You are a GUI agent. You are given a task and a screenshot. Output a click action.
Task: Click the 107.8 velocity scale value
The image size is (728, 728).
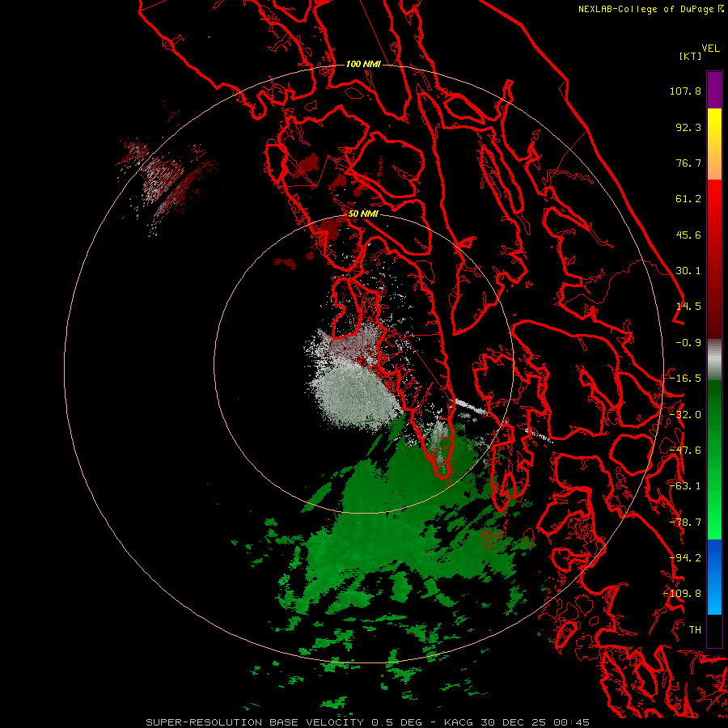[x=685, y=91]
